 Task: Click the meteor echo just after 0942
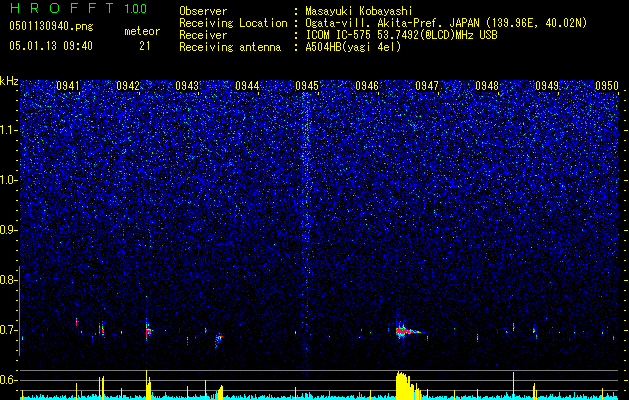(x=148, y=330)
